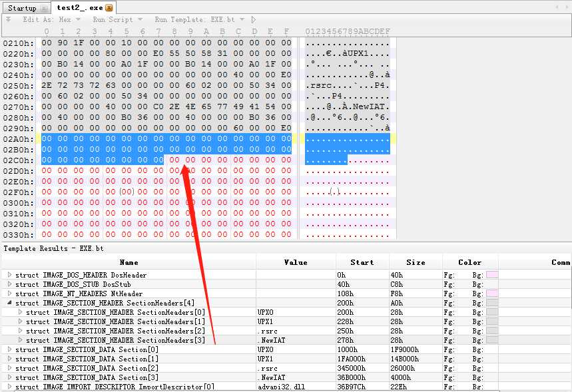
Task: Click the toolbar collapse arrows icon
Action: (9, 19)
